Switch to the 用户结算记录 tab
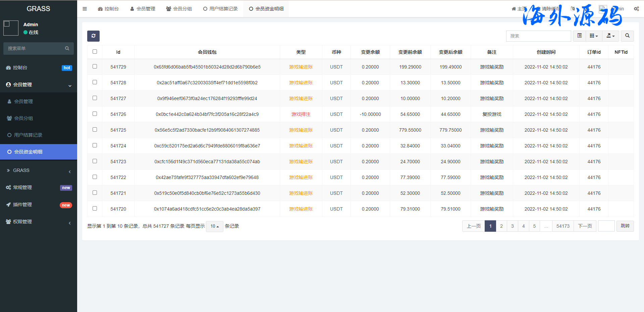 pyautogui.click(x=220, y=9)
